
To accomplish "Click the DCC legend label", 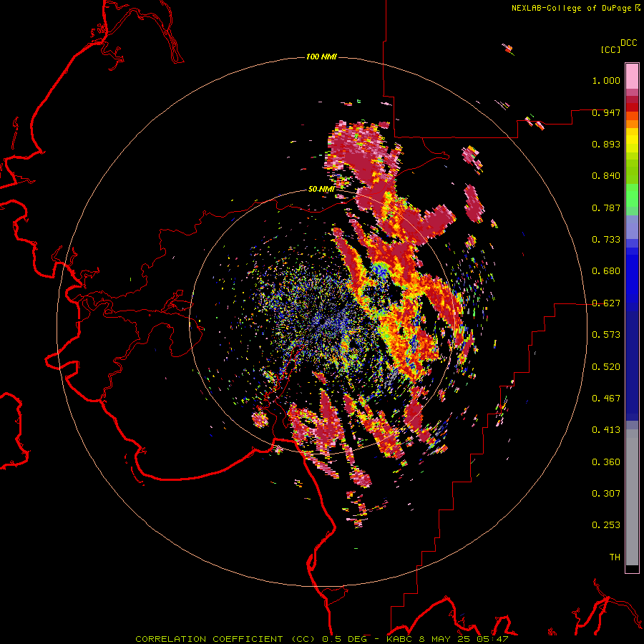I will point(629,43).
